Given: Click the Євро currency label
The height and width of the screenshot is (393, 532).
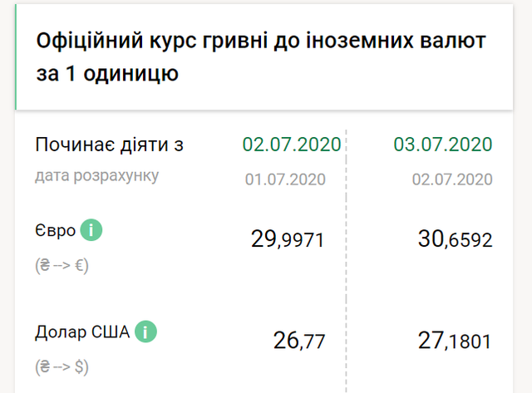Looking at the screenshot, I should (56, 231).
